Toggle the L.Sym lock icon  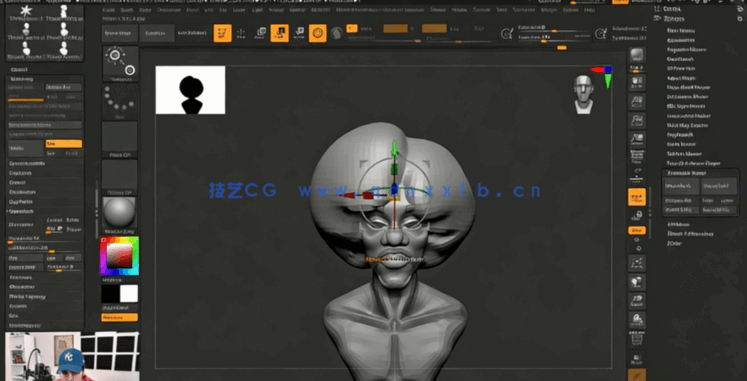coord(637,216)
